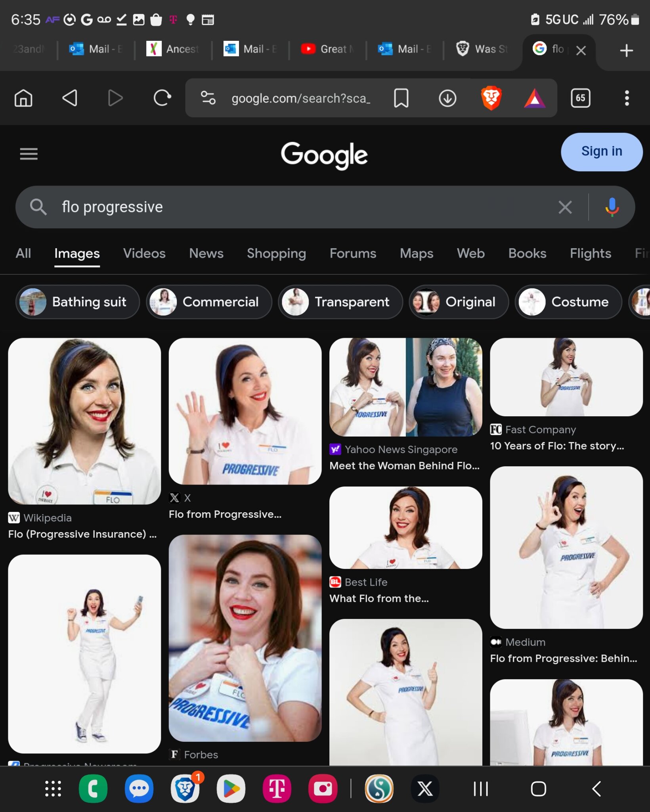Apply the Original filter chip
Image resolution: width=650 pixels, height=812 pixels.
coord(459,302)
